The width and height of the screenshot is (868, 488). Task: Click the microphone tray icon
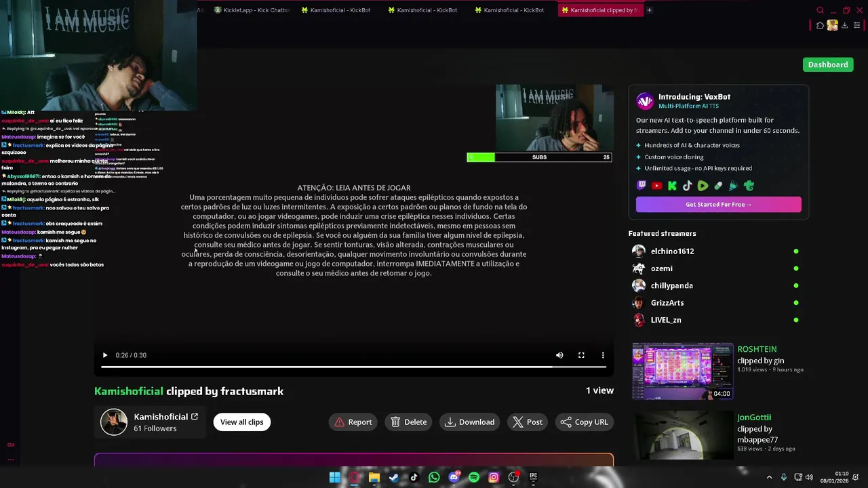(x=784, y=477)
